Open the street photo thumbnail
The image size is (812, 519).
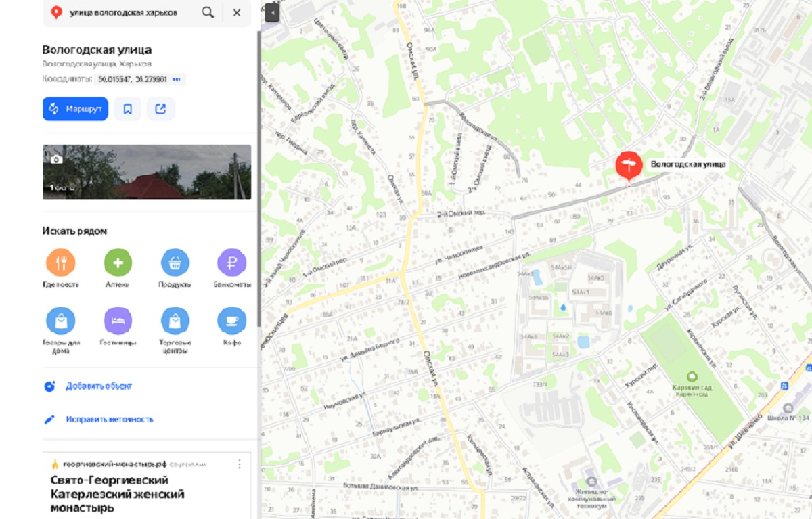point(147,172)
